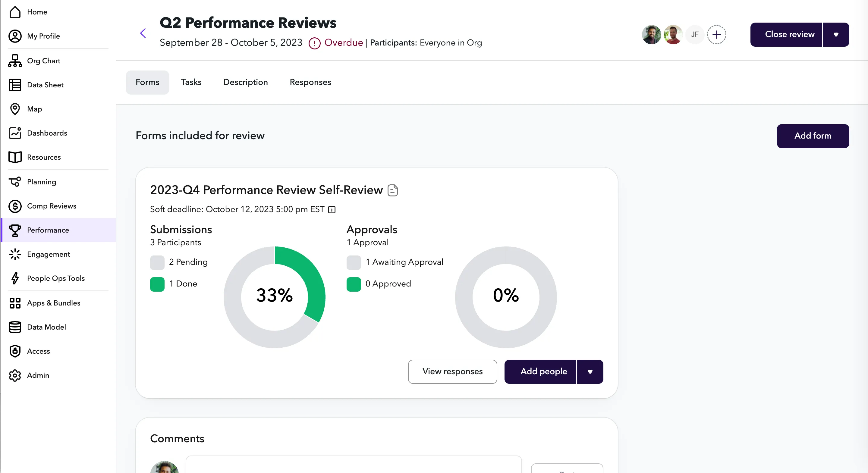Click the "3 Participants" count text

point(175,243)
